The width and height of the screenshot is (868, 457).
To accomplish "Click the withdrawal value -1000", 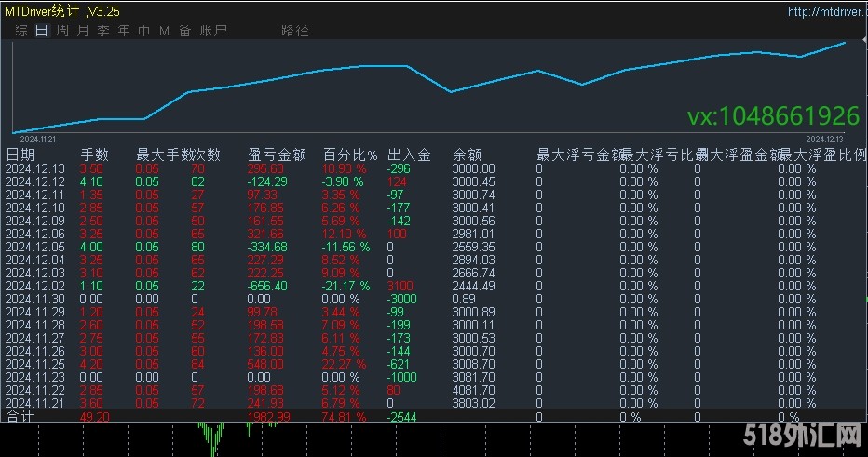I will [402, 377].
